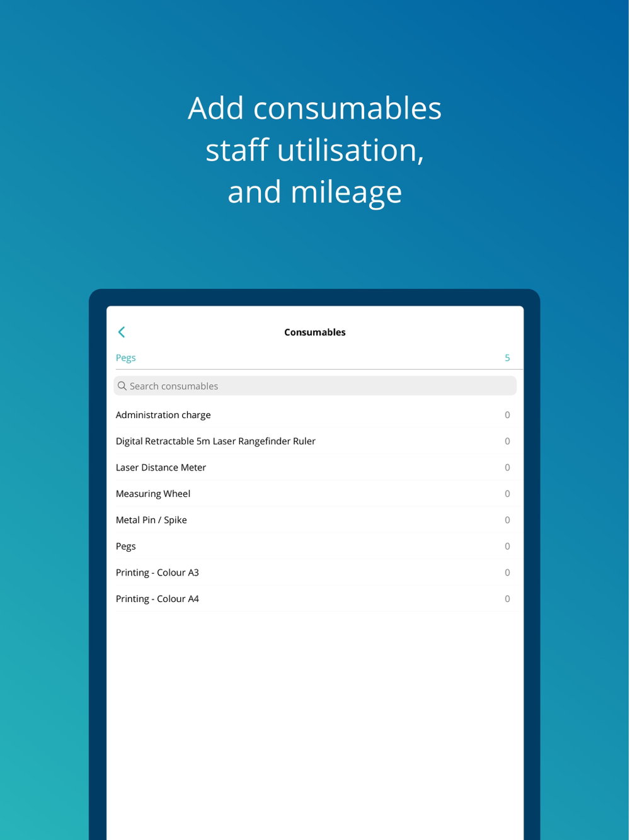Focus the Search consumables field
Viewport: 630px width, 840px height.
[315, 386]
